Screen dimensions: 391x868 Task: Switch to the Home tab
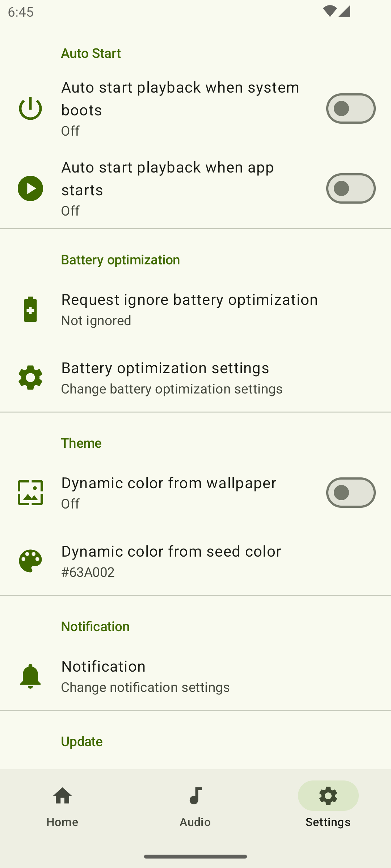click(x=62, y=805)
